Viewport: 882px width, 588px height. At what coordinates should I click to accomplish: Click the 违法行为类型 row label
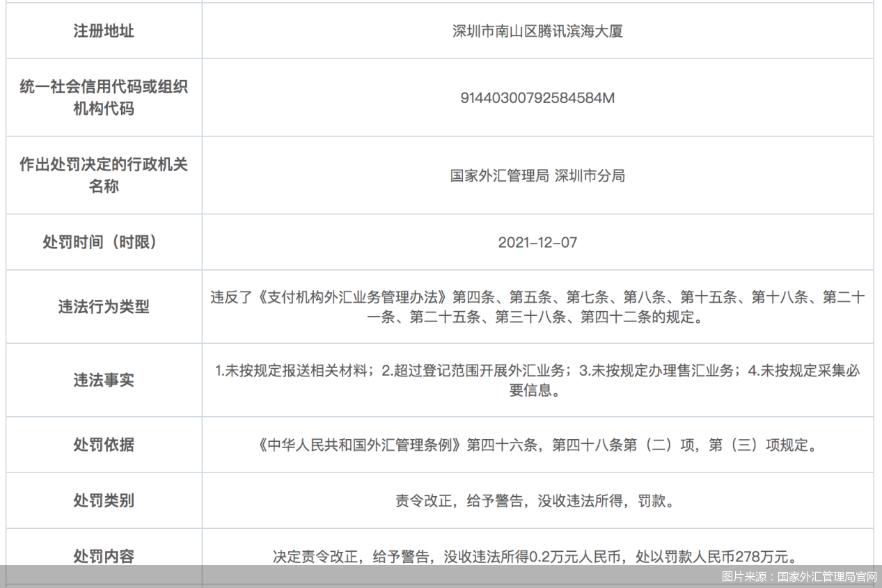point(104,307)
